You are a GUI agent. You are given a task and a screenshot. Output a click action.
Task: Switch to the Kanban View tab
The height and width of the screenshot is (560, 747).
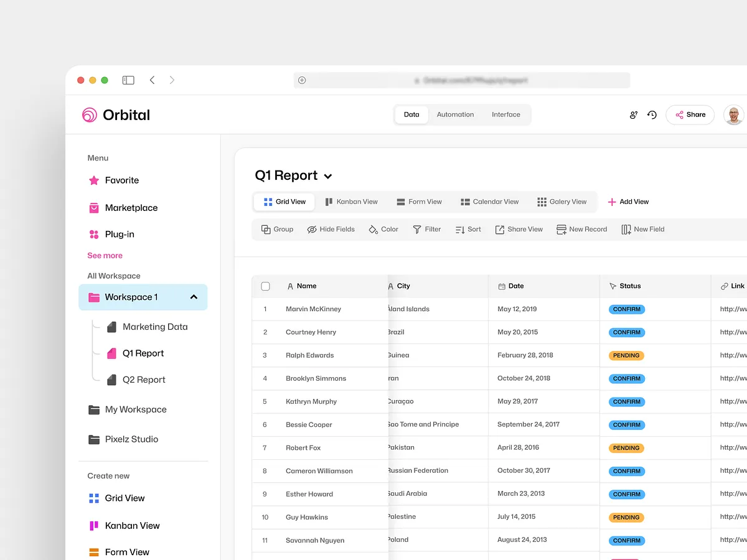tap(352, 201)
